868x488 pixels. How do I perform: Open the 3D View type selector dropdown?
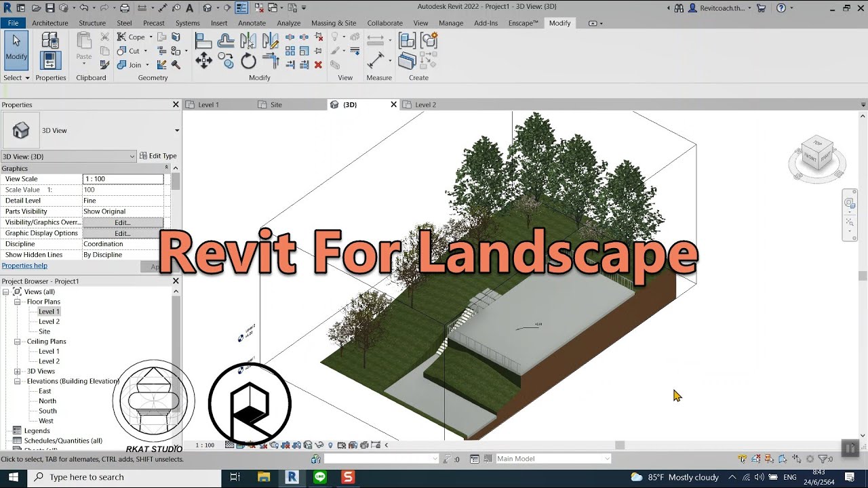coord(177,130)
